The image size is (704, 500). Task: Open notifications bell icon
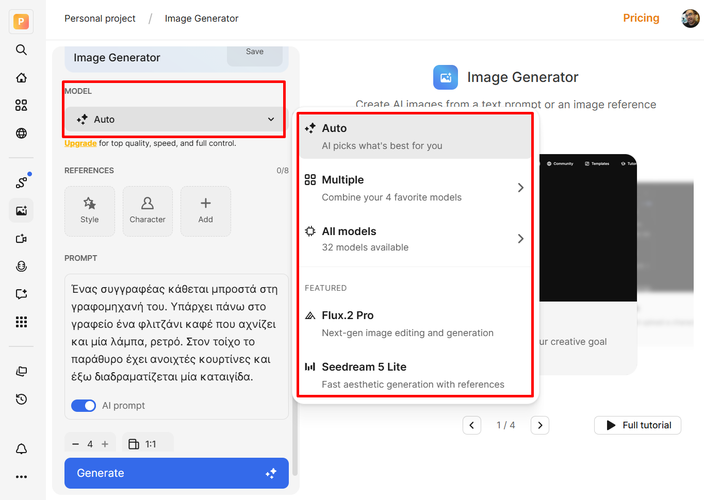click(x=21, y=449)
